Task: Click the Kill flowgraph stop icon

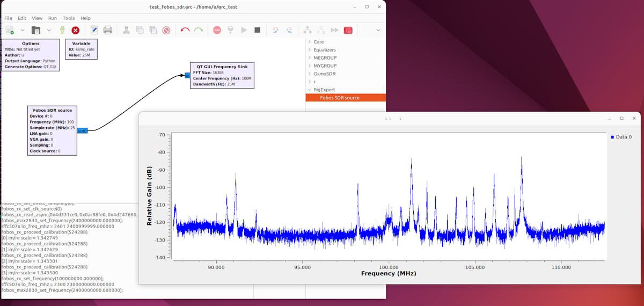Action: tap(257, 30)
